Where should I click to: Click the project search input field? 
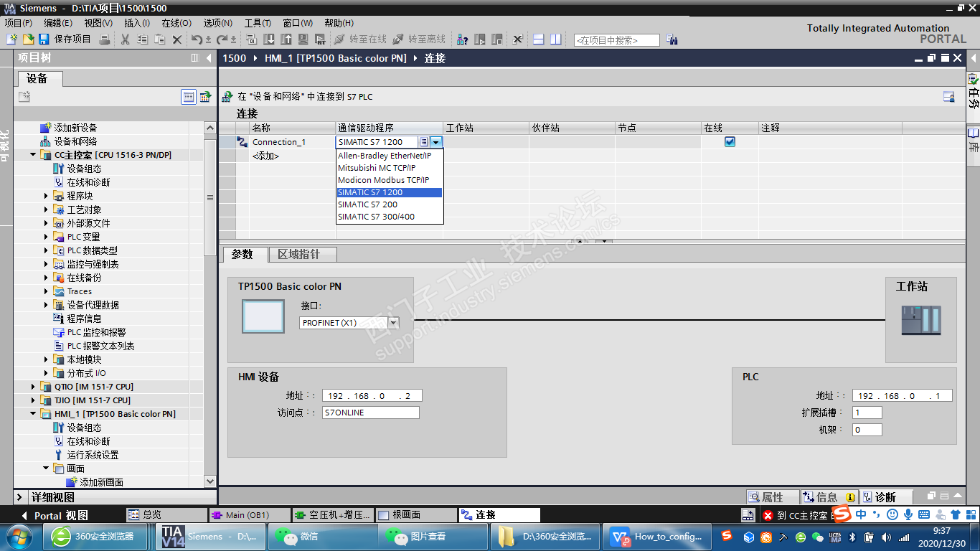coord(616,40)
